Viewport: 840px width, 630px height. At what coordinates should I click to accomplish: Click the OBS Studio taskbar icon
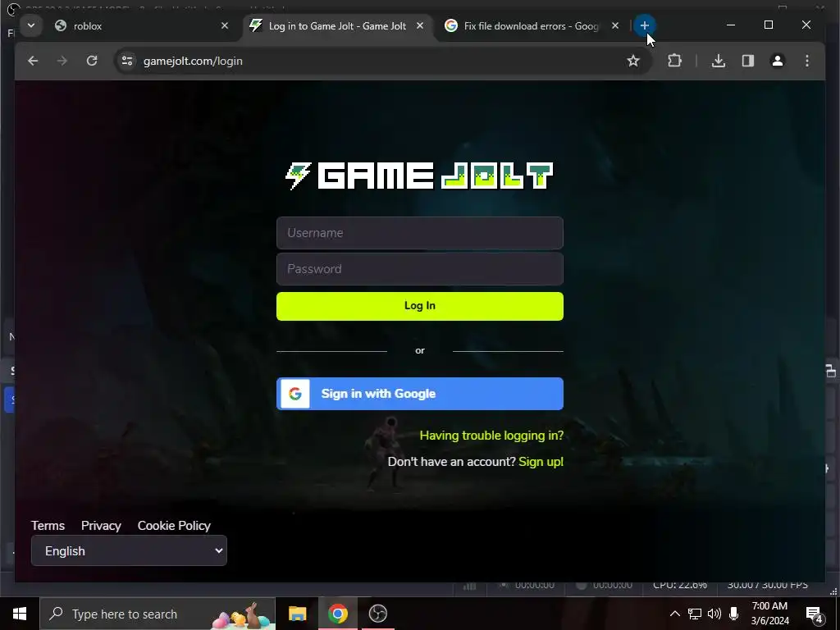click(x=377, y=614)
